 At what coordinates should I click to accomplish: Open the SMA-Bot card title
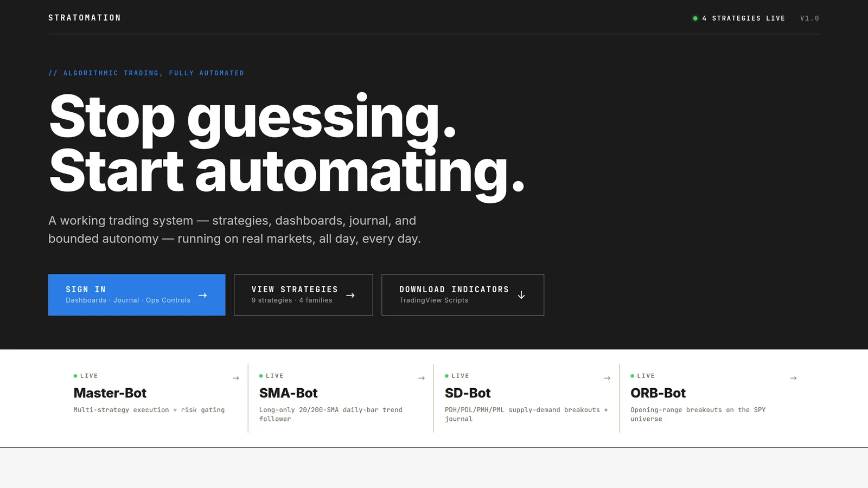pyautogui.click(x=288, y=393)
